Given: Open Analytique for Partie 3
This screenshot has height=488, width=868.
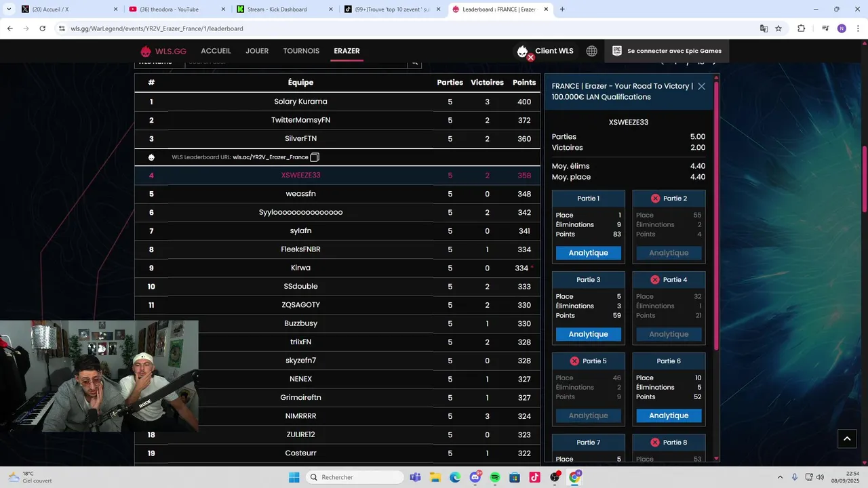Looking at the screenshot, I should click(x=588, y=334).
